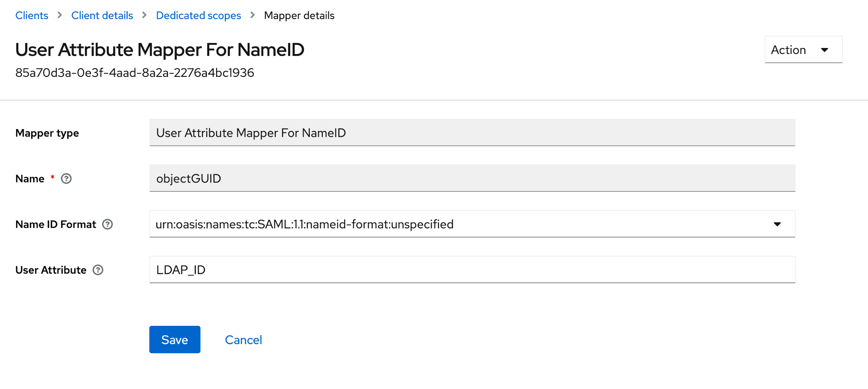Show Name ID Format help tooltip

pyautogui.click(x=108, y=224)
